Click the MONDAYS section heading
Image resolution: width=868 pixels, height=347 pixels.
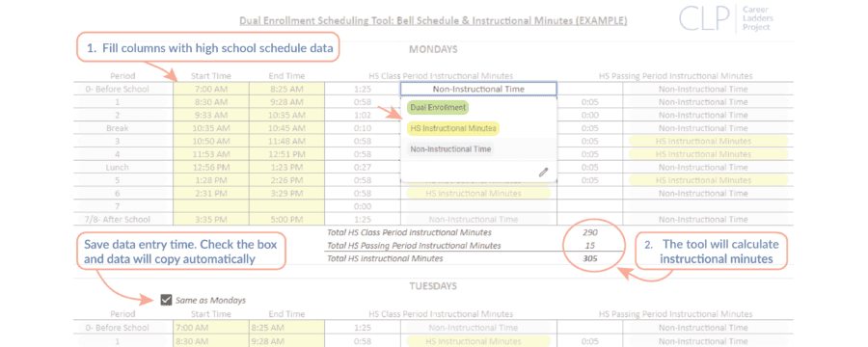433,50
